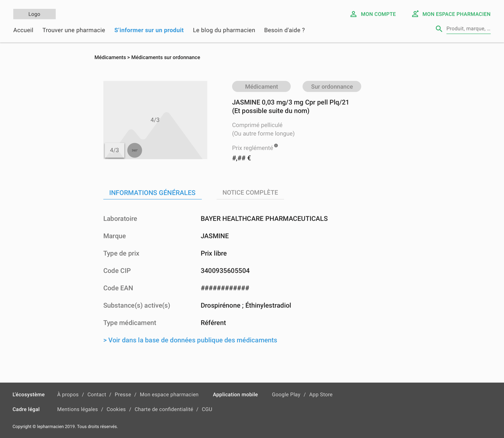Click the JASMINE 0,03 mg product title
This screenshot has height=438, width=504.
[291, 106]
